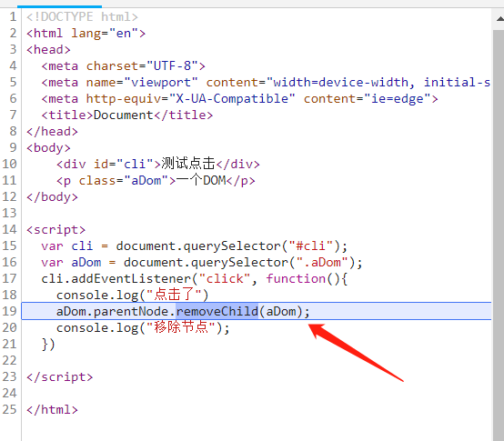Screen dimensions: 504x441
Task: Click line number 25 in the gutter
Action: [x=9, y=409]
